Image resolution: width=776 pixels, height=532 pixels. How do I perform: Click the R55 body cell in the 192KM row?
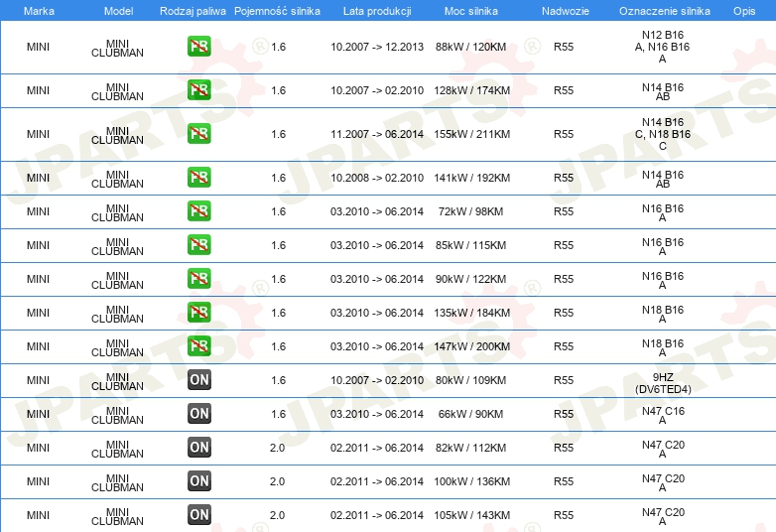(x=564, y=178)
